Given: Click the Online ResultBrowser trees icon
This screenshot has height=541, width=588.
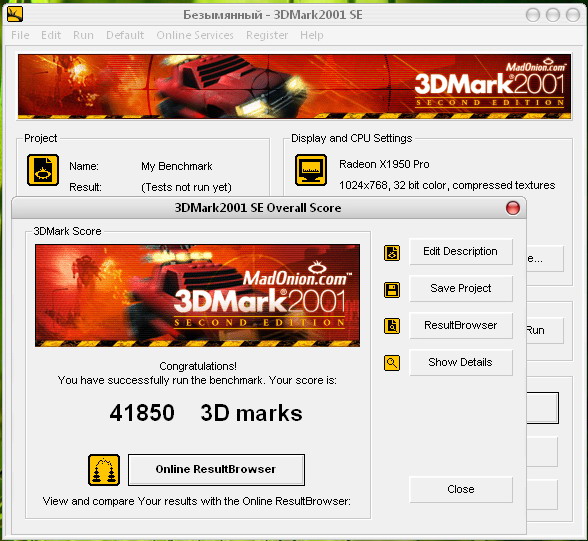Looking at the screenshot, I should [x=104, y=470].
